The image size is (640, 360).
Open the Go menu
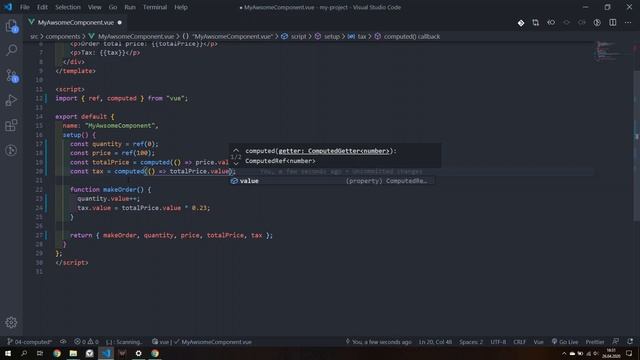[x=113, y=7]
